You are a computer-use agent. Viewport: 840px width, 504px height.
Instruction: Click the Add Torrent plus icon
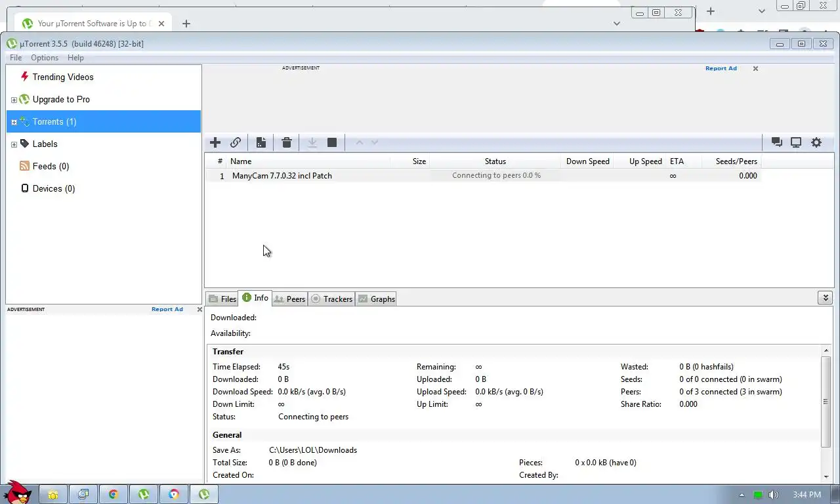coord(215,142)
